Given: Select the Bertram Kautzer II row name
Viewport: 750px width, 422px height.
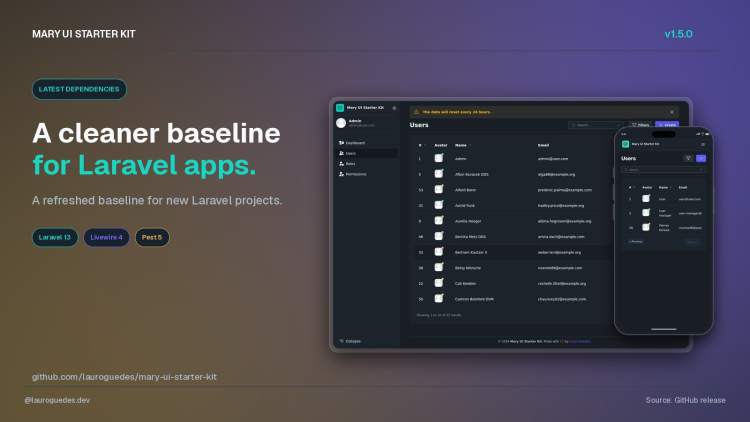Looking at the screenshot, I should click(x=471, y=252).
